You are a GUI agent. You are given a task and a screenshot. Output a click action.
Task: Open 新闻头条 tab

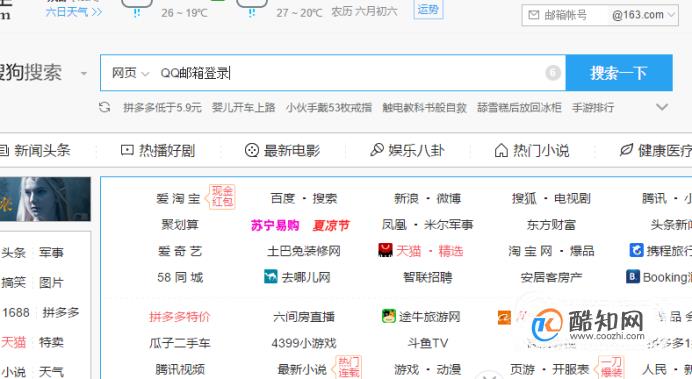point(42,150)
